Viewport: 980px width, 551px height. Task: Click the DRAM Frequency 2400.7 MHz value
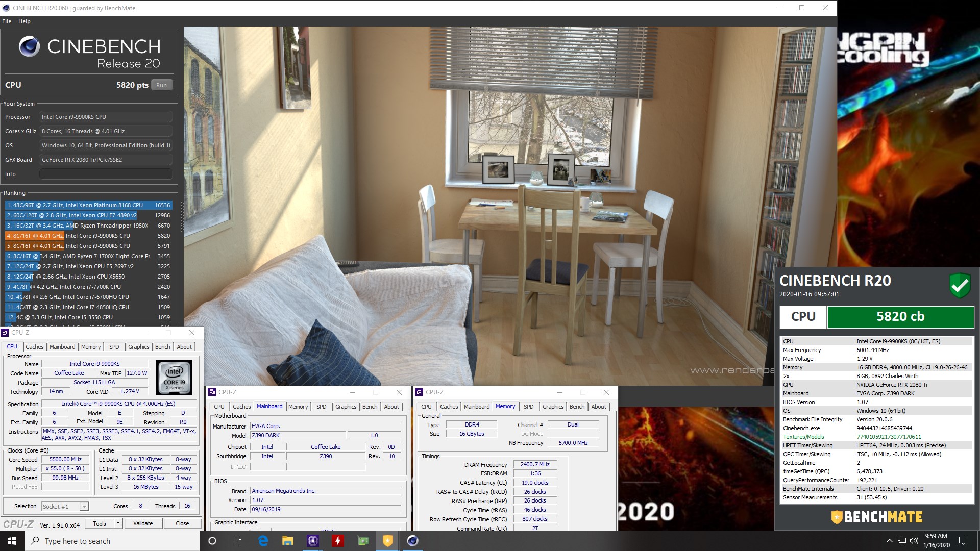pos(535,465)
